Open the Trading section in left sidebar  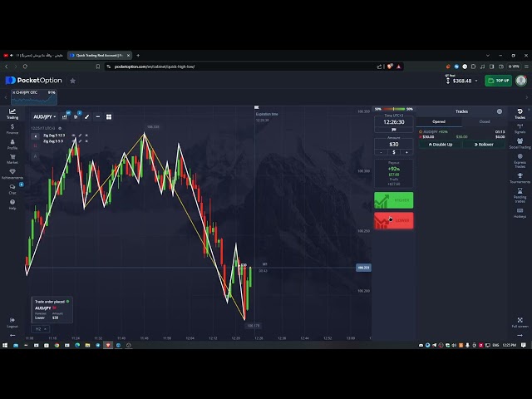12,114
